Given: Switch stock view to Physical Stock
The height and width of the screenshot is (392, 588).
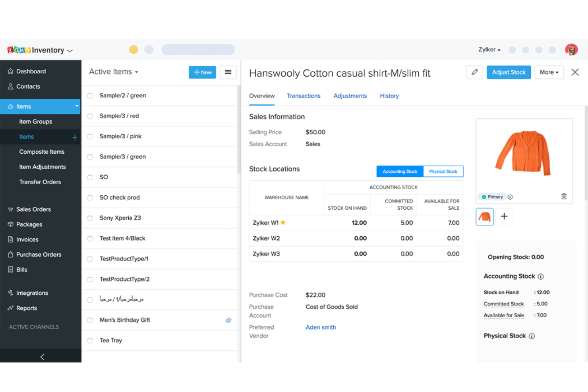Looking at the screenshot, I should (x=443, y=171).
